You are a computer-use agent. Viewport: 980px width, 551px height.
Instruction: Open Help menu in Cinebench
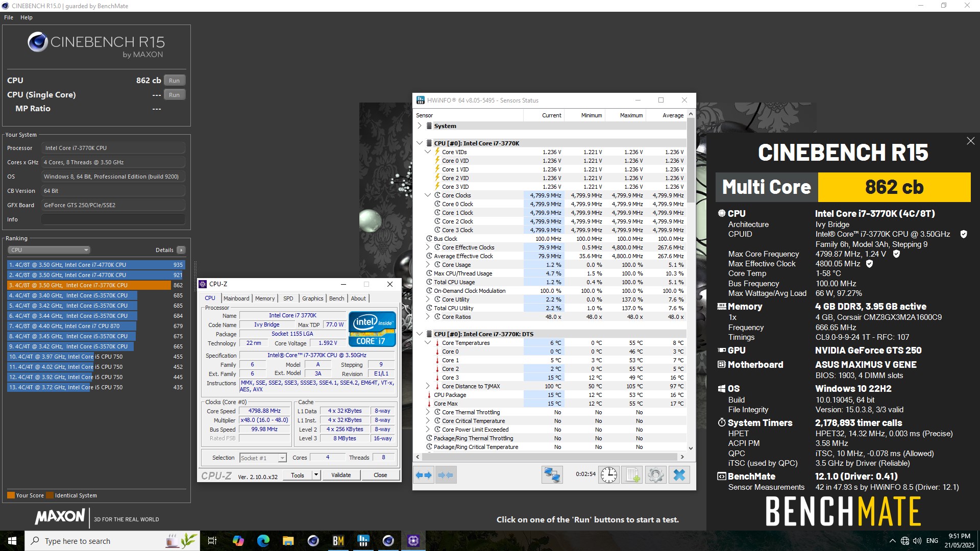27,17
